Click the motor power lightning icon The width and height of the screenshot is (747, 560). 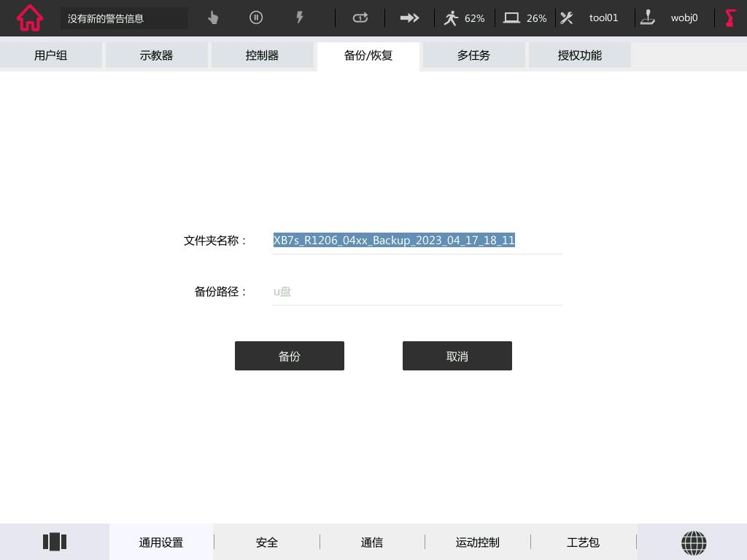coord(299,17)
